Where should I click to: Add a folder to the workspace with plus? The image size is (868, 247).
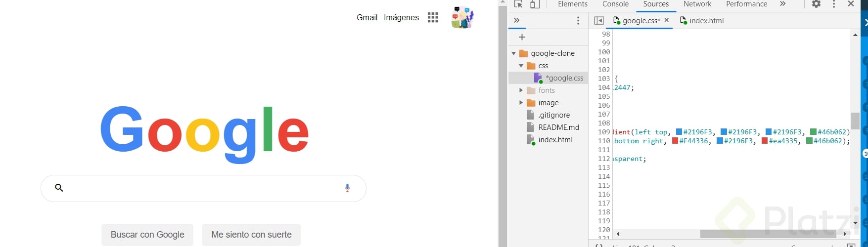click(x=522, y=37)
